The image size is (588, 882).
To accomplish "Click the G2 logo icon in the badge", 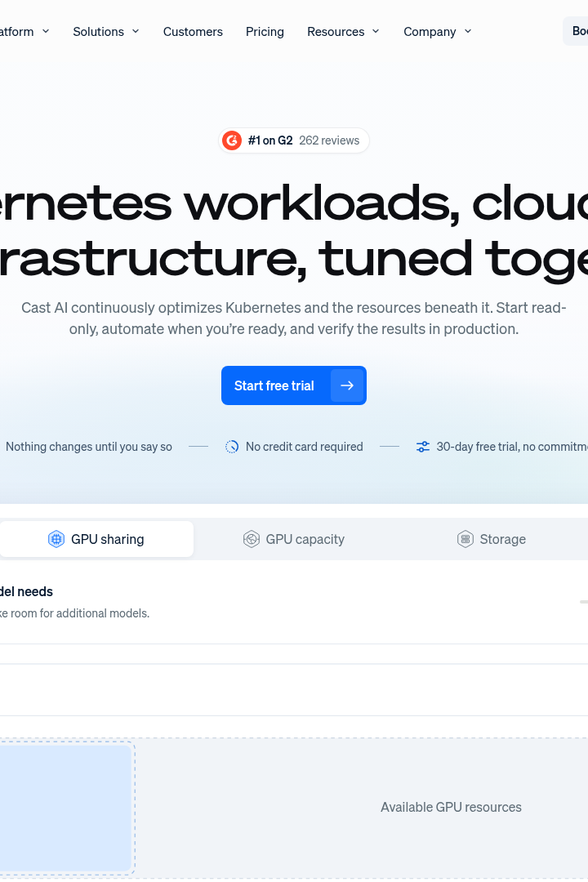I will pyautogui.click(x=232, y=140).
